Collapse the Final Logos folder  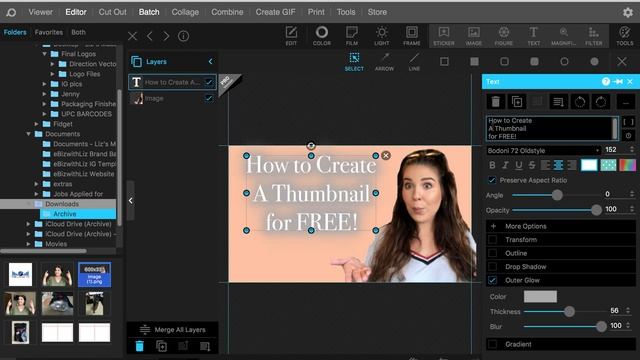[x=44, y=54]
